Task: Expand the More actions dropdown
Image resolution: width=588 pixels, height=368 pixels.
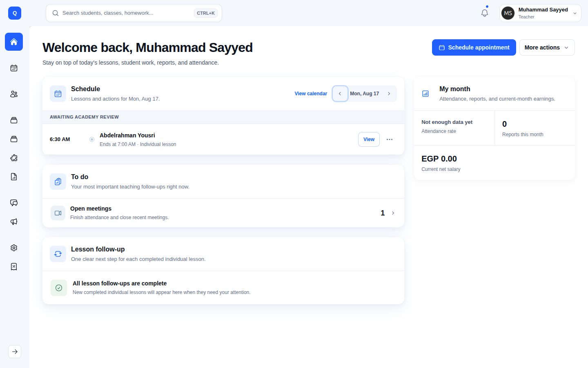Action: point(547,47)
